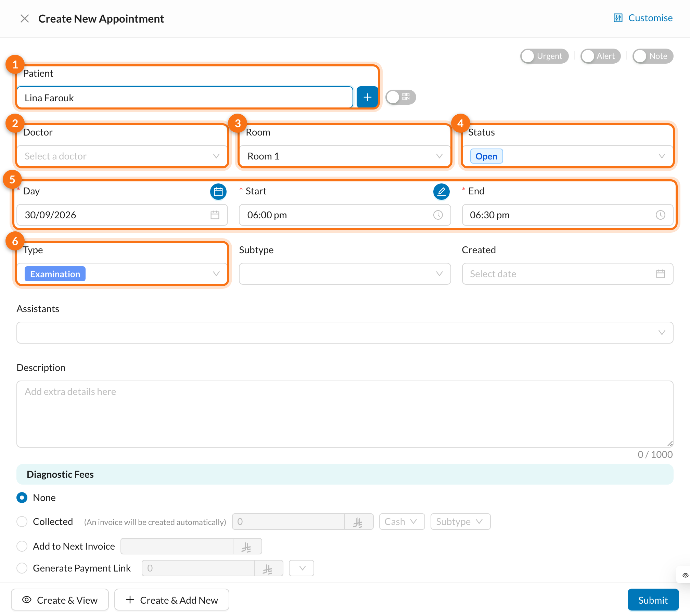This screenshot has height=616, width=690.
Task: Expand the Room dropdown showing Room 1
Action: tap(345, 156)
